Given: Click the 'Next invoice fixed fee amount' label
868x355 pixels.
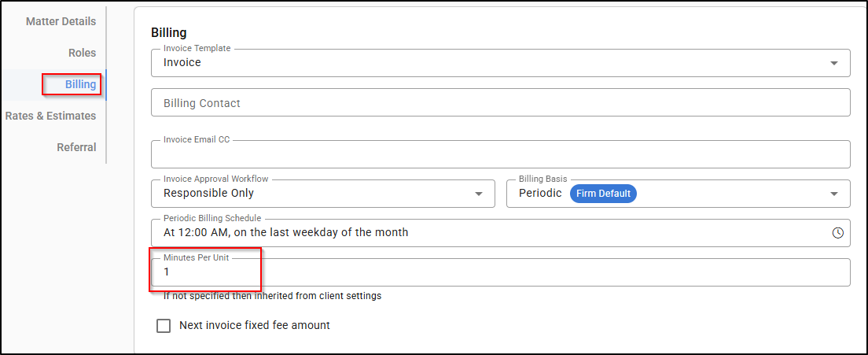Looking at the screenshot, I should 255,325.
